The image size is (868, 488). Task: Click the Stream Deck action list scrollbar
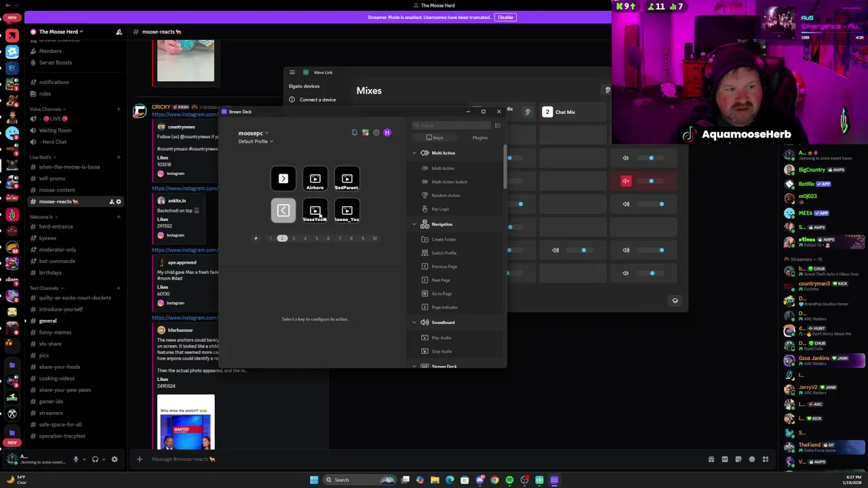[504, 167]
